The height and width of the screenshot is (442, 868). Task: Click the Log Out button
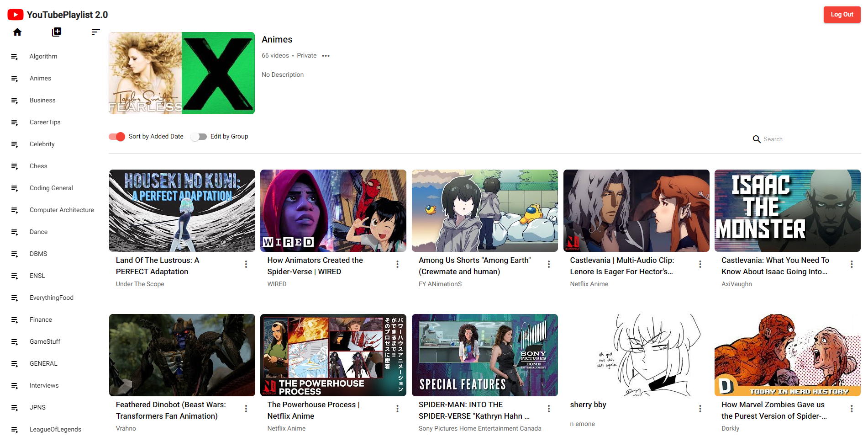842,15
